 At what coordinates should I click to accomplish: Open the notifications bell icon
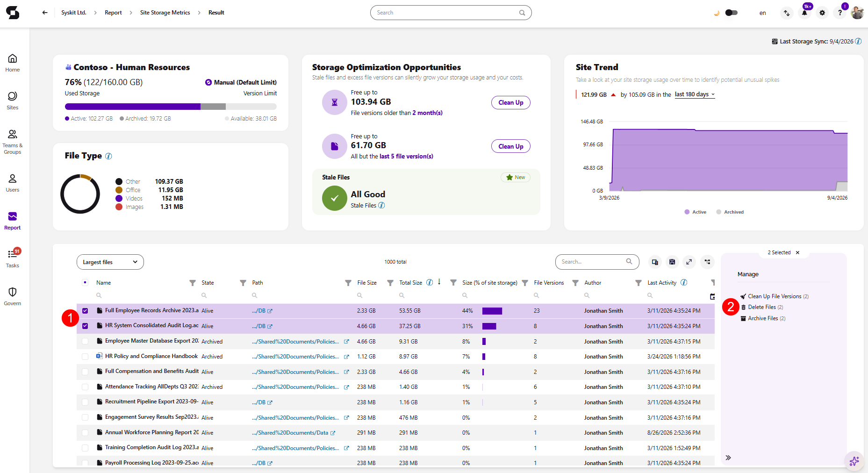[804, 13]
